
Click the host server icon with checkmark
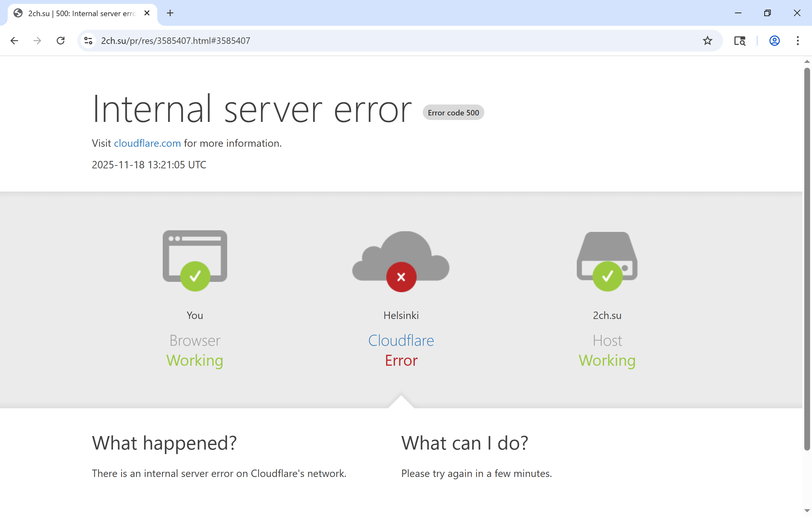point(607,259)
